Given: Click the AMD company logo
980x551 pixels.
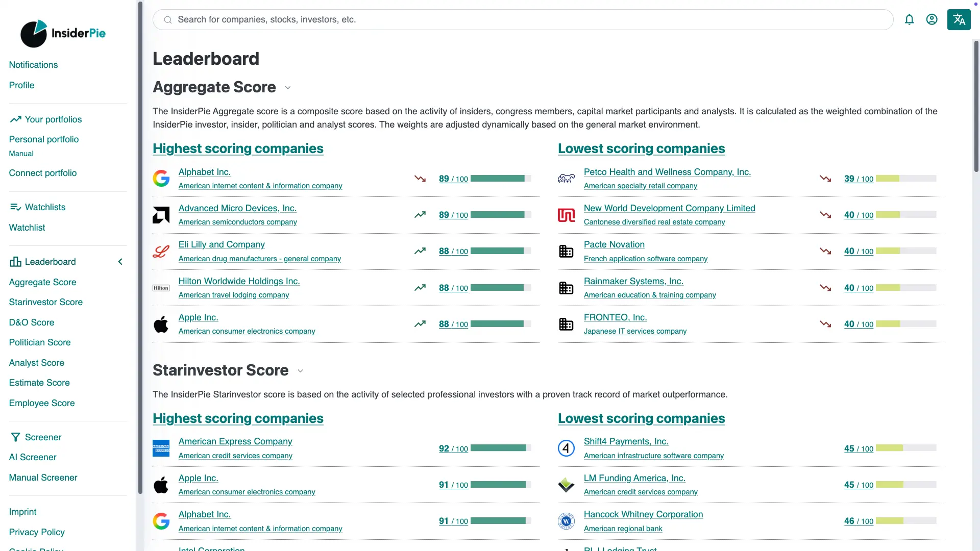Looking at the screenshot, I should tap(161, 215).
